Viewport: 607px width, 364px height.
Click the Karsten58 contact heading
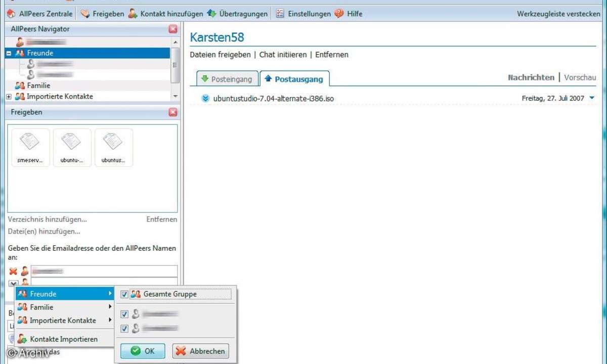click(x=217, y=37)
